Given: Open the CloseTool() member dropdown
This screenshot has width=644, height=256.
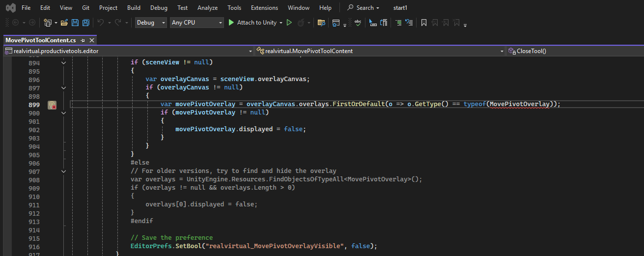Looking at the screenshot, I should click(x=575, y=51).
